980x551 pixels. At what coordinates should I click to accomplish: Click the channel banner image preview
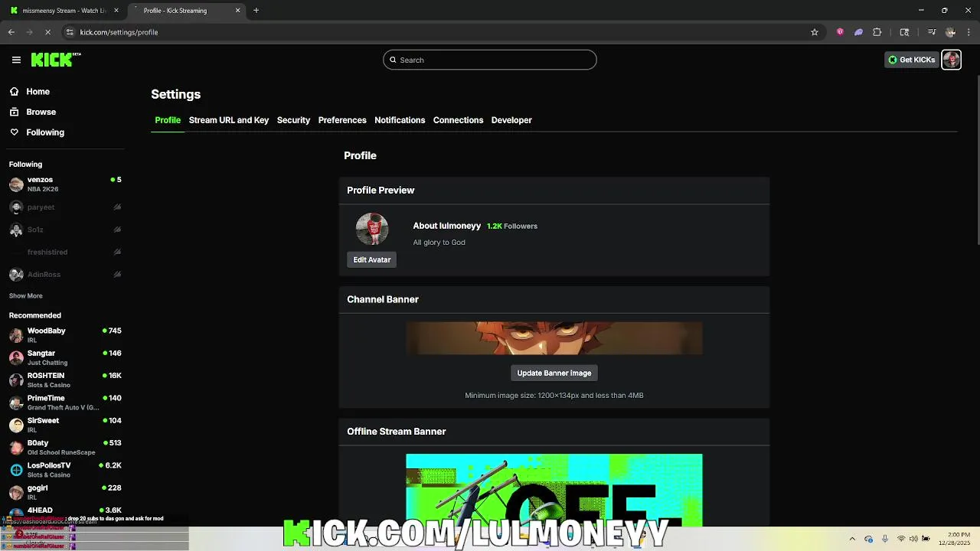[x=554, y=338]
